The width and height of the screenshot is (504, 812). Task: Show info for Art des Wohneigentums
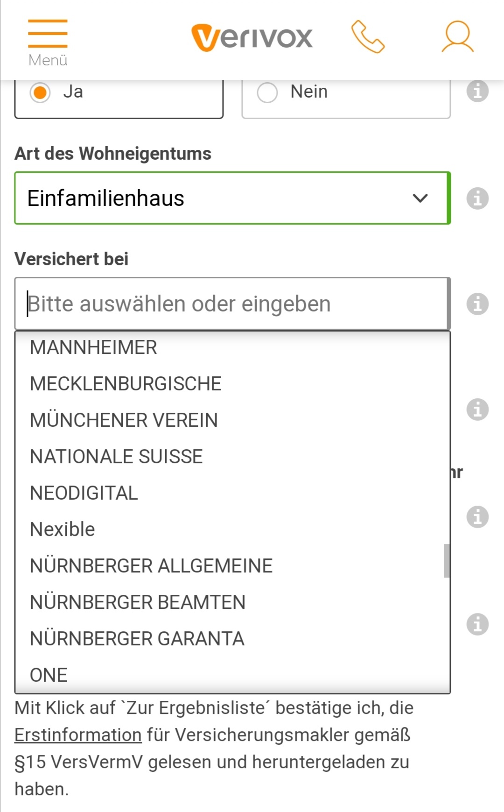pos(477,198)
